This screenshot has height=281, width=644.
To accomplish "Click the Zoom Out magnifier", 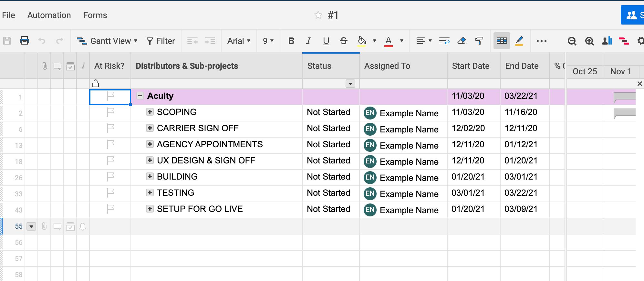I will [572, 41].
